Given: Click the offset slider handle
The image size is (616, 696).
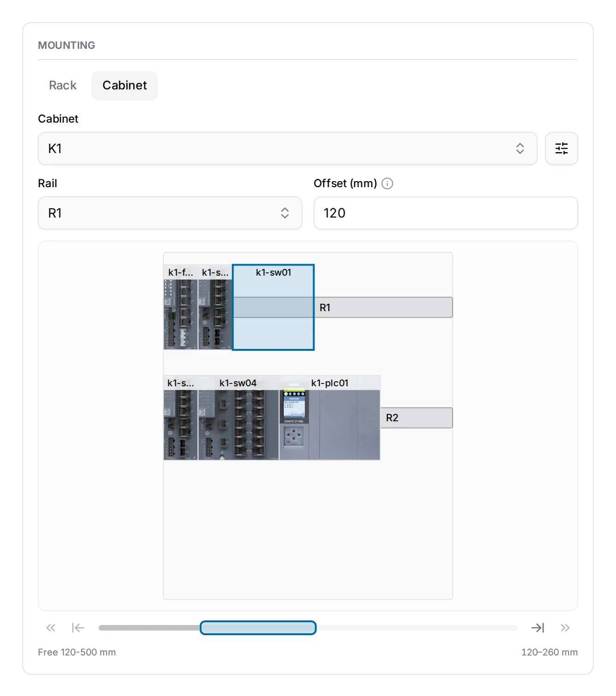Looking at the screenshot, I should point(258,628).
